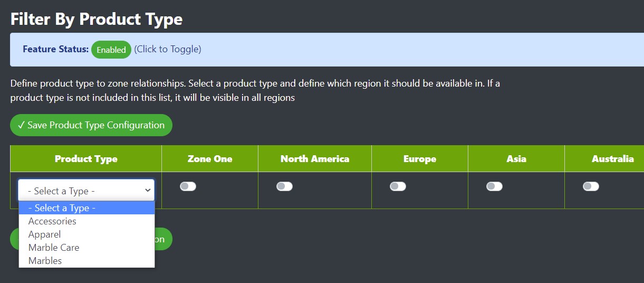Click the North America column header
The width and height of the screenshot is (644, 283).
(x=315, y=159)
